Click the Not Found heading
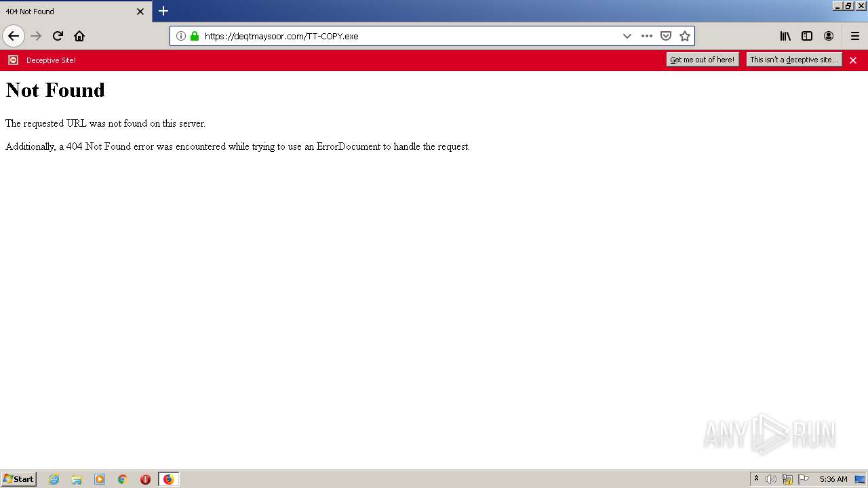The image size is (868, 488). (55, 90)
